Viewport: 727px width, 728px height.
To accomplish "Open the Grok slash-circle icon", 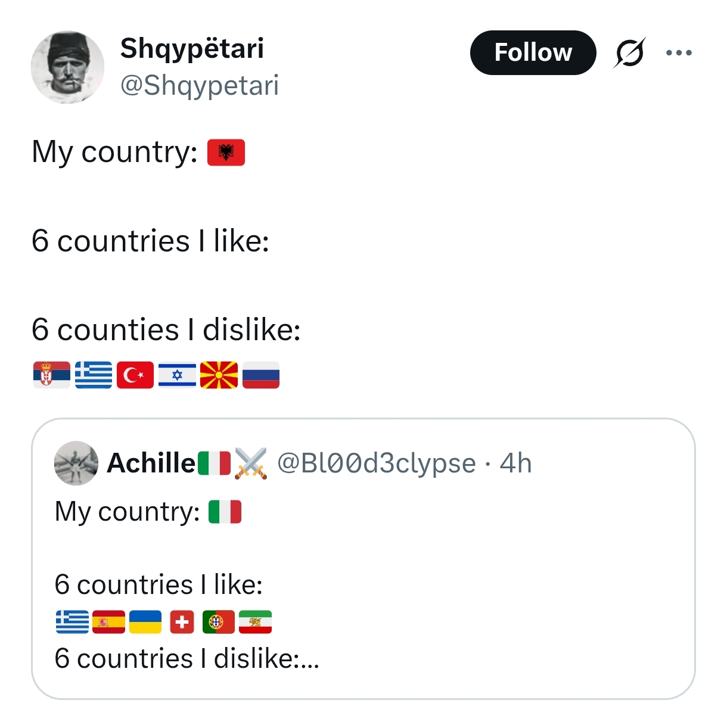I will click(629, 53).
